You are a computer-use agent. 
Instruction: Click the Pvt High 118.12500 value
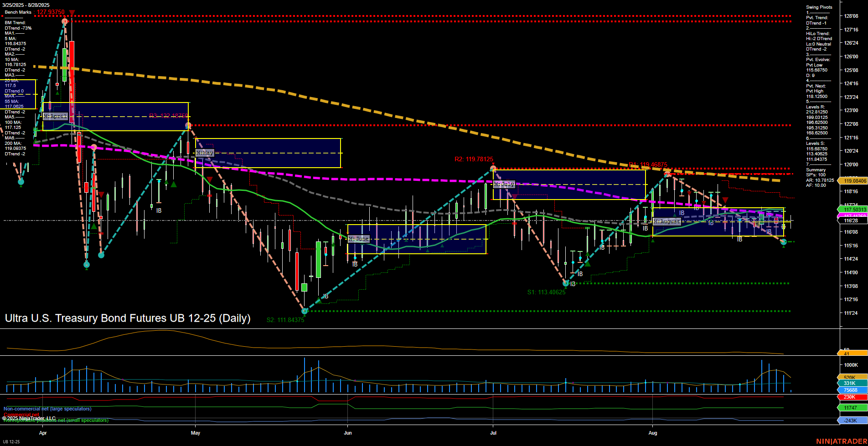point(817,94)
